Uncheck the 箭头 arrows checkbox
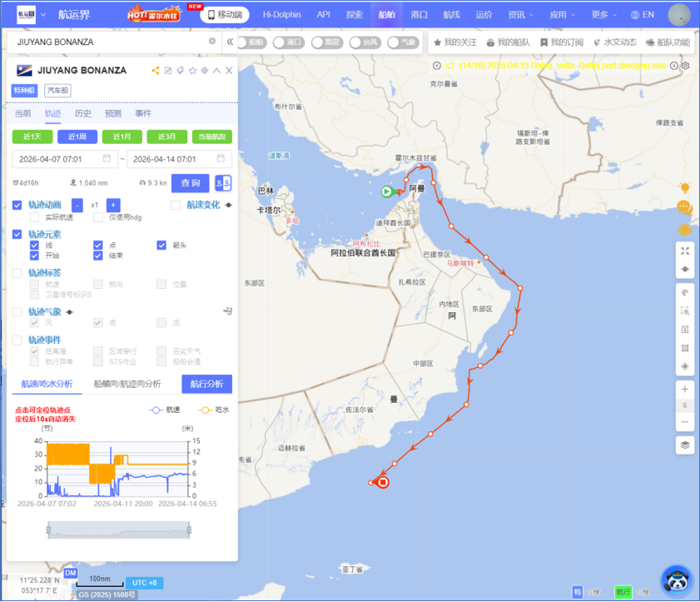Viewport: 700px width, 602px height. 162,245
